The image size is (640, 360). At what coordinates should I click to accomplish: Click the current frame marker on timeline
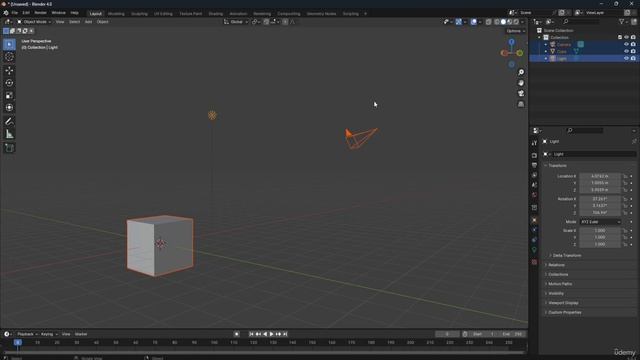pos(18,342)
